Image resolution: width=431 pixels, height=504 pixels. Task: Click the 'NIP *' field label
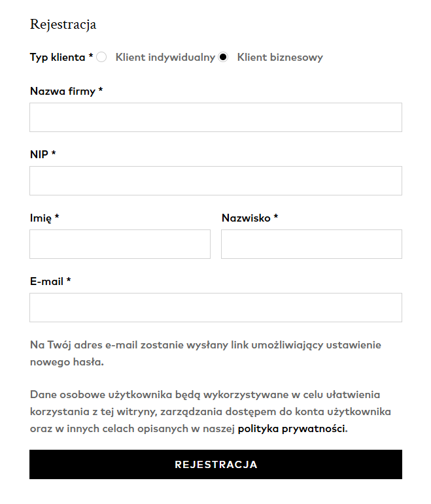43,154
